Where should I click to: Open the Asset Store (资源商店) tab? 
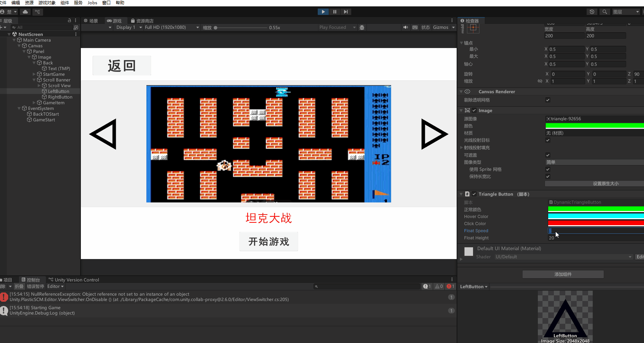coord(142,21)
